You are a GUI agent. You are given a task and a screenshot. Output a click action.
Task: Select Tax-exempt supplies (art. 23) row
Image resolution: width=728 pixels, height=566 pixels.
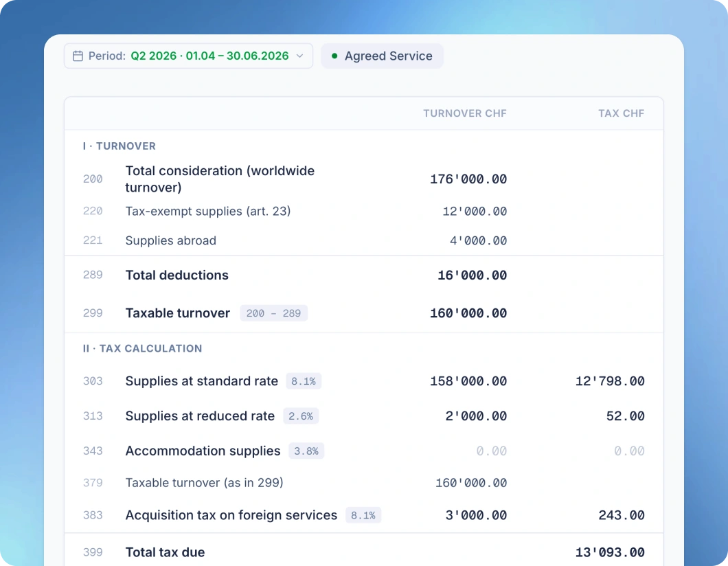coord(364,212)
